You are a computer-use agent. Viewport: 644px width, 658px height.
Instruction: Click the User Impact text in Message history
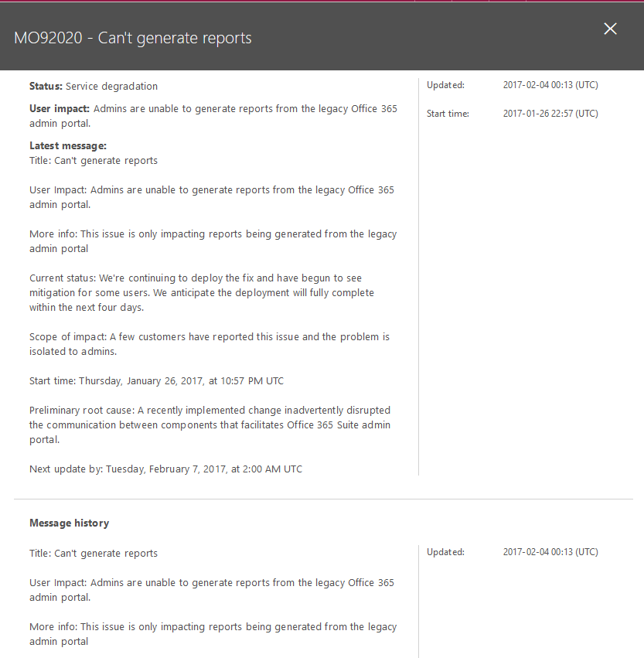click(x=212, y=589)
